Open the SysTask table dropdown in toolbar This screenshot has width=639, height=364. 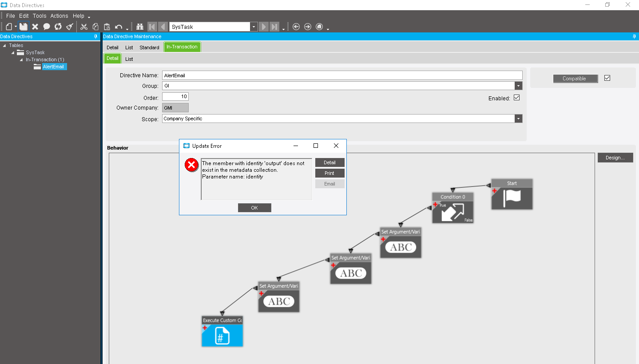tap(254, 27)
